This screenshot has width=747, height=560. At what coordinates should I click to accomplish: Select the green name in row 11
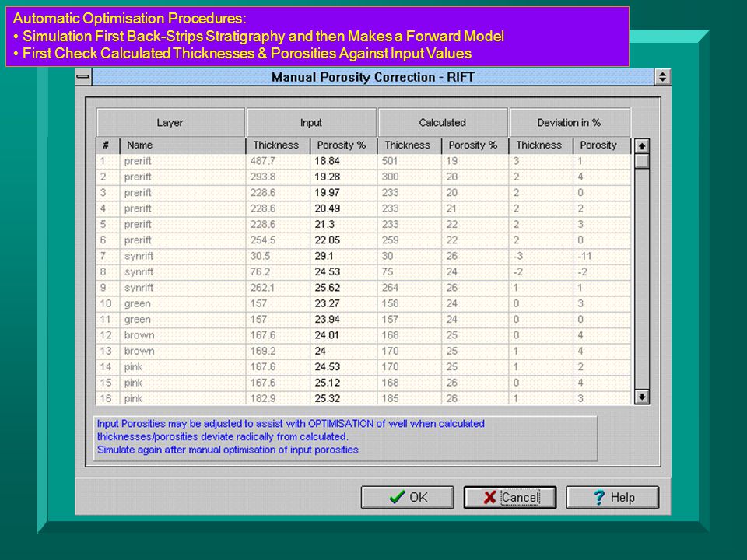coord(182,319)
